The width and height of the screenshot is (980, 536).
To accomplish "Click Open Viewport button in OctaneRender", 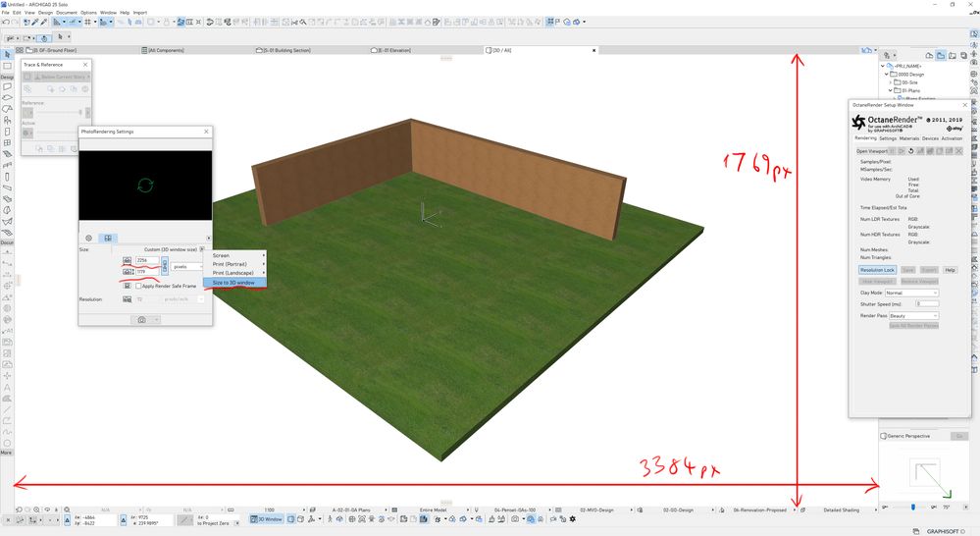I will click(871, 151).
